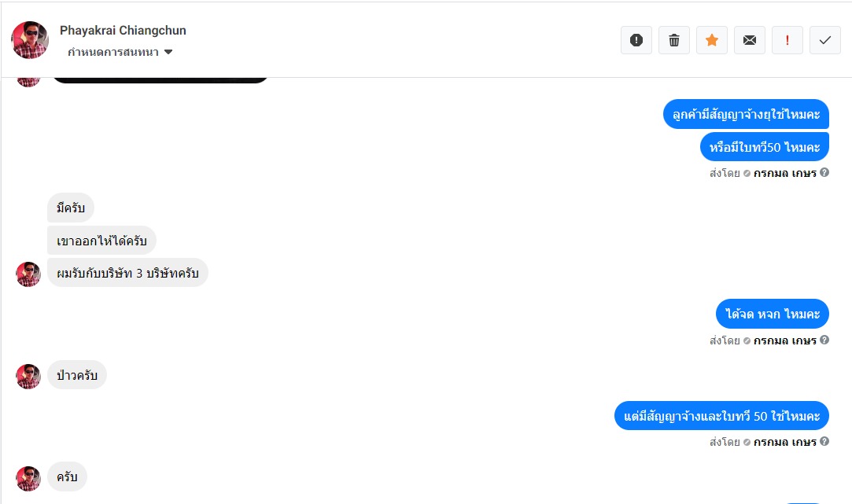Click sender name กรกมล เกษร under 'ได้จด หจก ไหมคะ'

click(784, 340)
